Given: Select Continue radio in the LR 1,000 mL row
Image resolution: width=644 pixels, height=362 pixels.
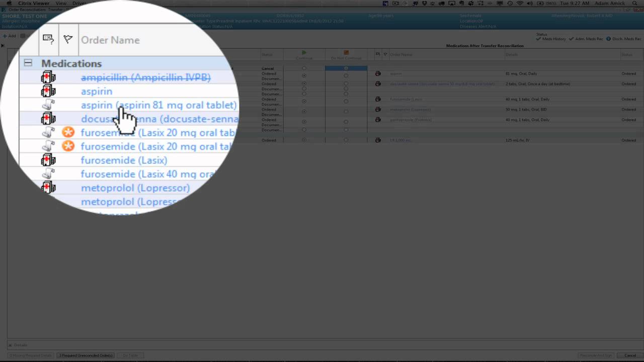Looking at the screenshot, I should tap(304, 140).
